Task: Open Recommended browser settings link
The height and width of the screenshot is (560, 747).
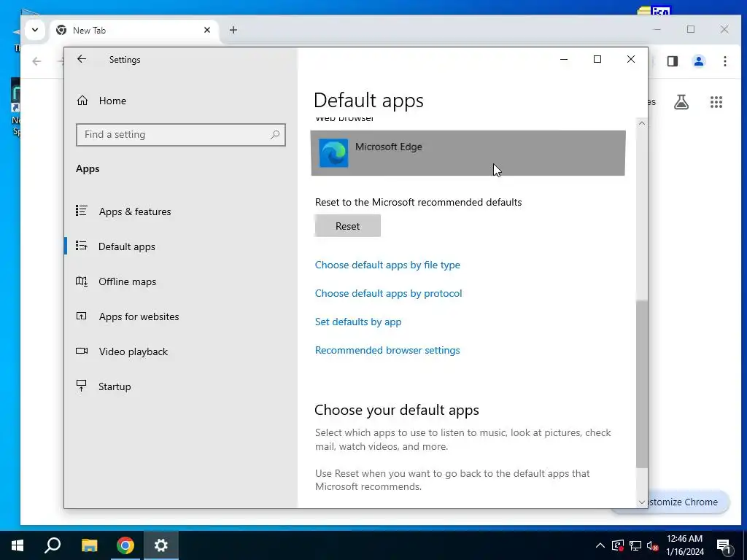Action: tap(387, 351)
